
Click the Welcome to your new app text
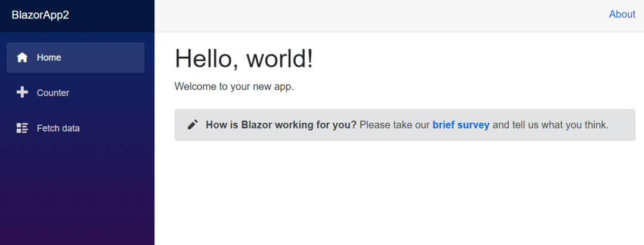point(234,87)
